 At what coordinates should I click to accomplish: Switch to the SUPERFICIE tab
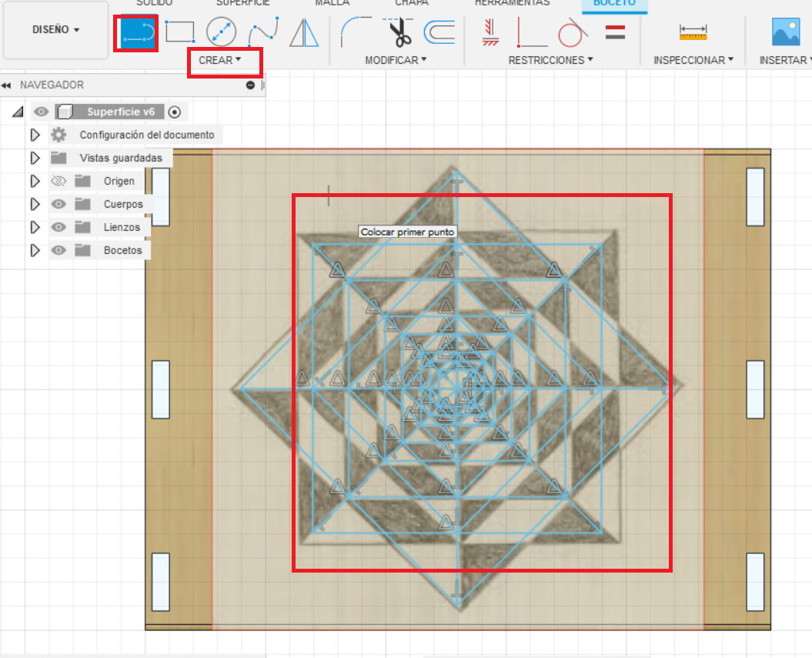click(243, 3)
